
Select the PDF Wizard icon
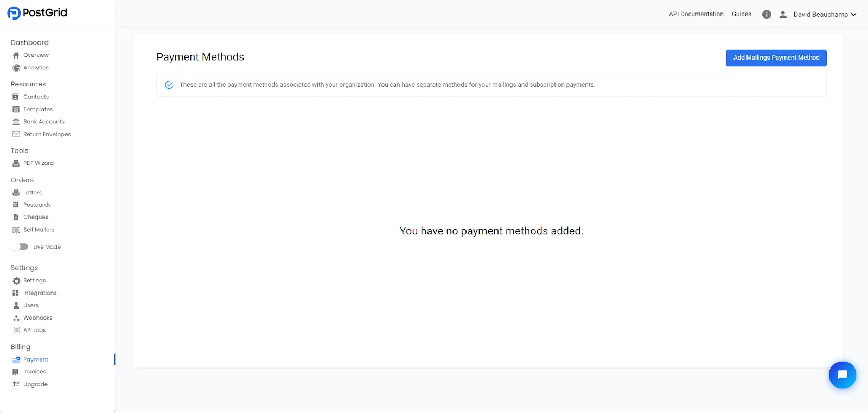(x=16, y=163)
